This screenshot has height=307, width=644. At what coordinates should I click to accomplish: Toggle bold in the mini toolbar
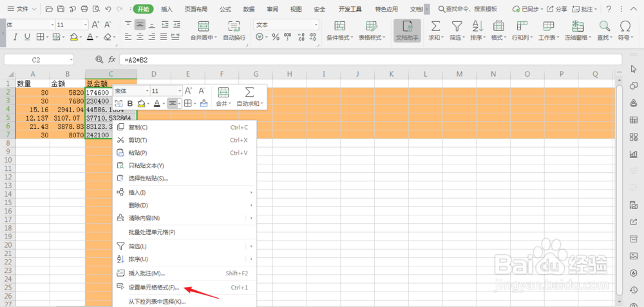tap(130, 104)
